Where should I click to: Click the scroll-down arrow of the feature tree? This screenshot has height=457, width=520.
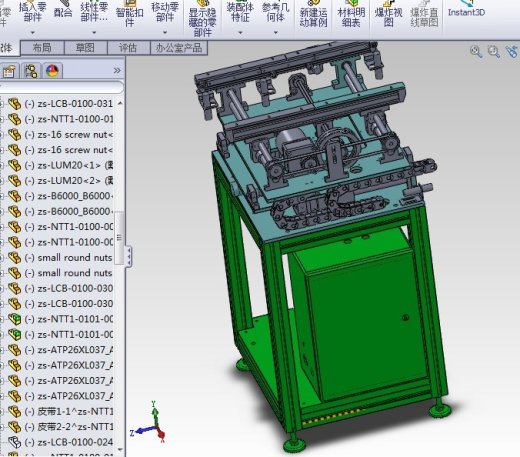120,450
